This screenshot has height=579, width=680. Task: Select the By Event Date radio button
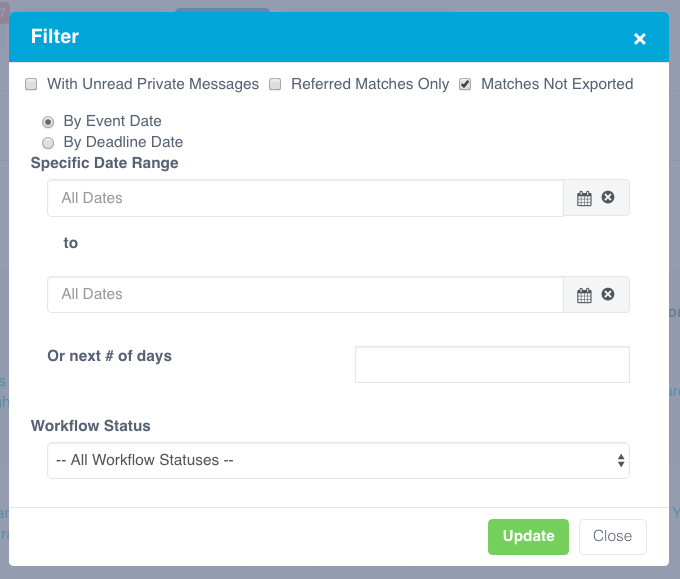click(48, 122)
